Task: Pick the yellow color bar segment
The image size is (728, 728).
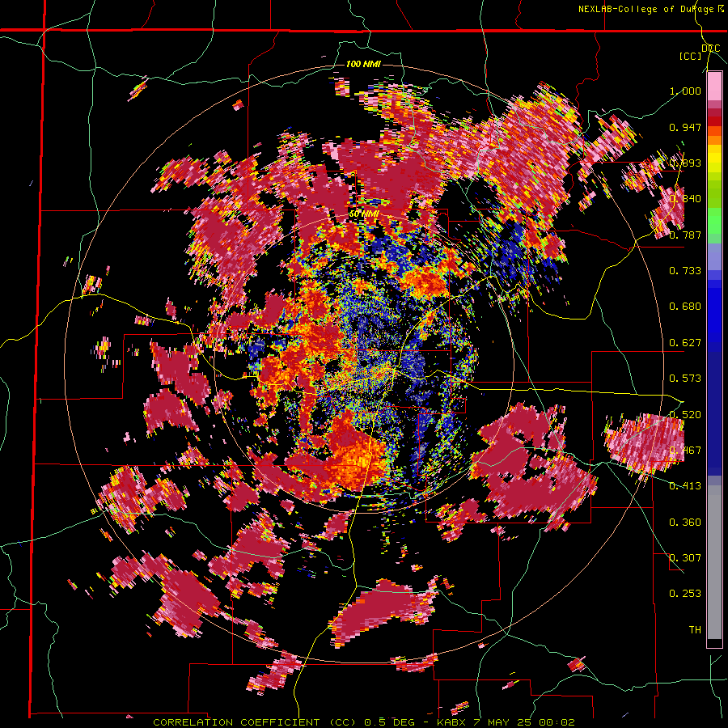Action: point(714,158)
